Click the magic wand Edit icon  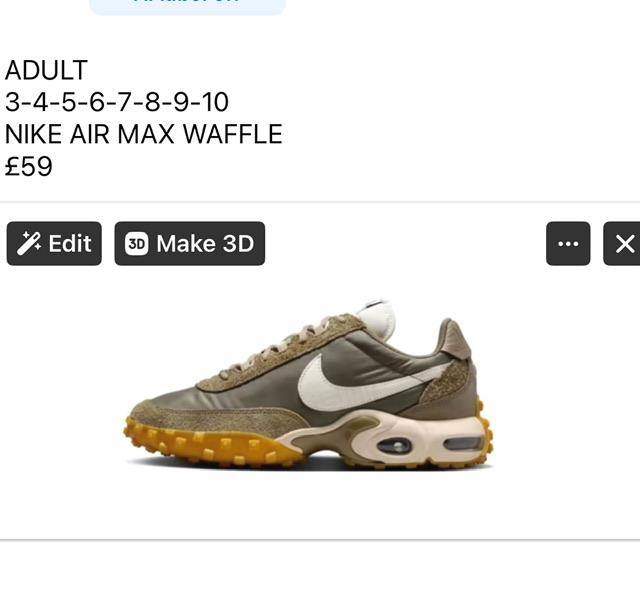click(x=29, y=244)
